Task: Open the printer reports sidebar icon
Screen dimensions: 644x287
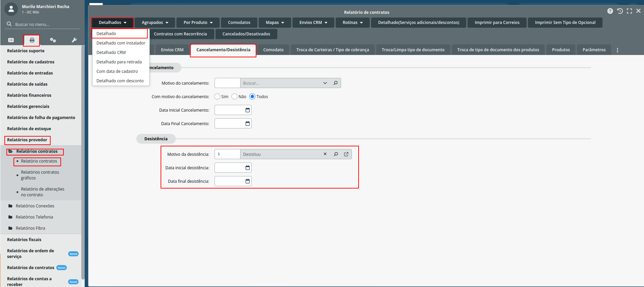Action: (x=32, y=40)
